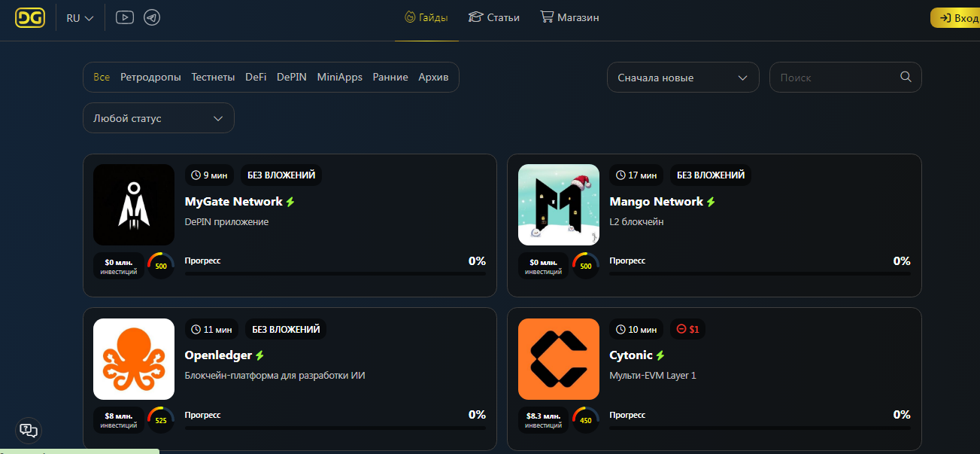
Task: Click Mango Network's $0 млн. инвестиций badge
Action: pyautogui.click(x=543, y=266)
